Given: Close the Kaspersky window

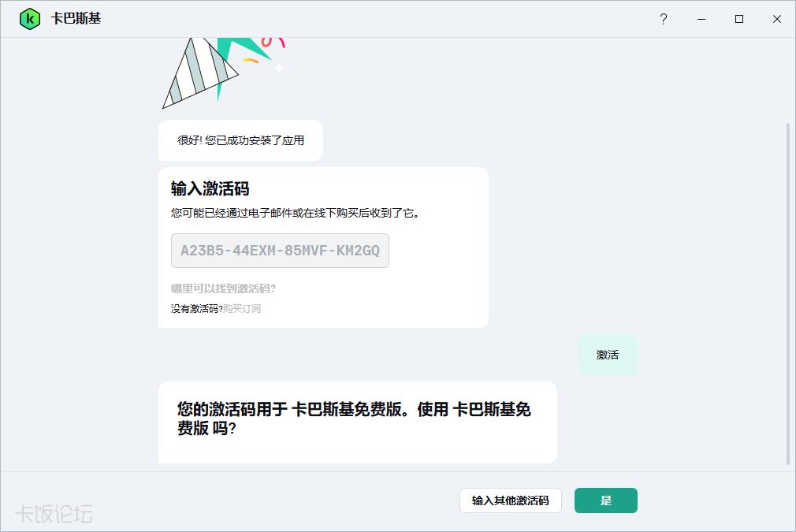Looking at the screenshot, I should click(777, 19).
